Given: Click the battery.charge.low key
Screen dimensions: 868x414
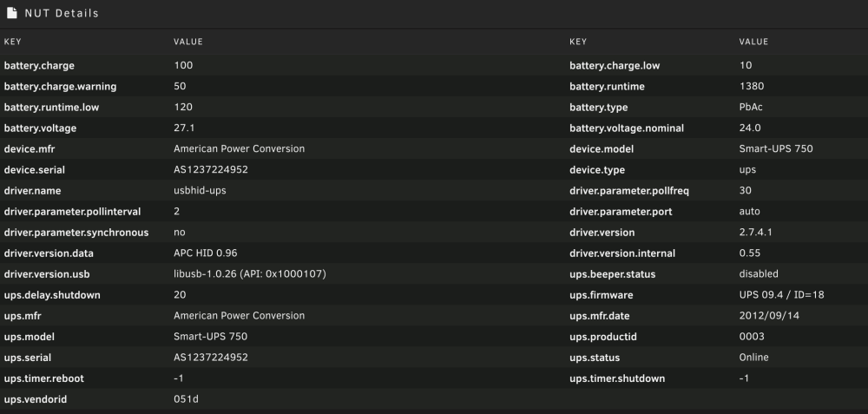Looking at the screenshot, I should [x=615, y=65].
